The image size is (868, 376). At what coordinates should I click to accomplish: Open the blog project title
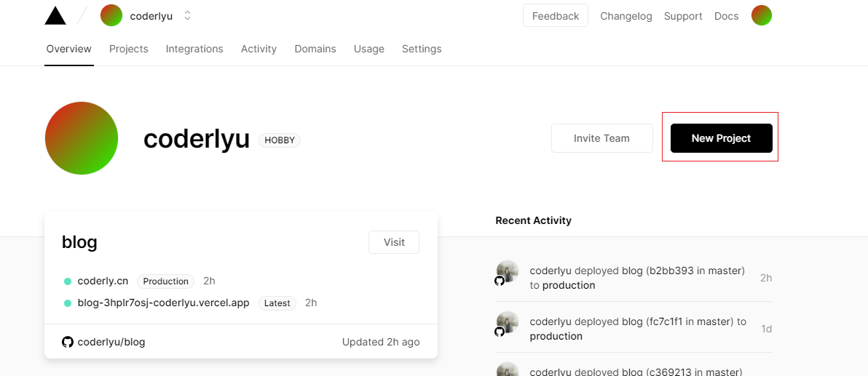click(x=79, y=241)
